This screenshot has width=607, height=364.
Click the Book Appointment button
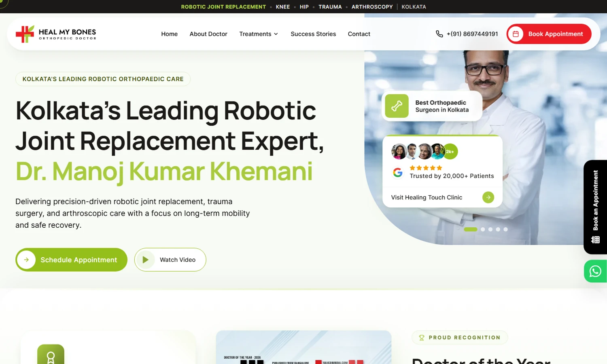point(549,34)
